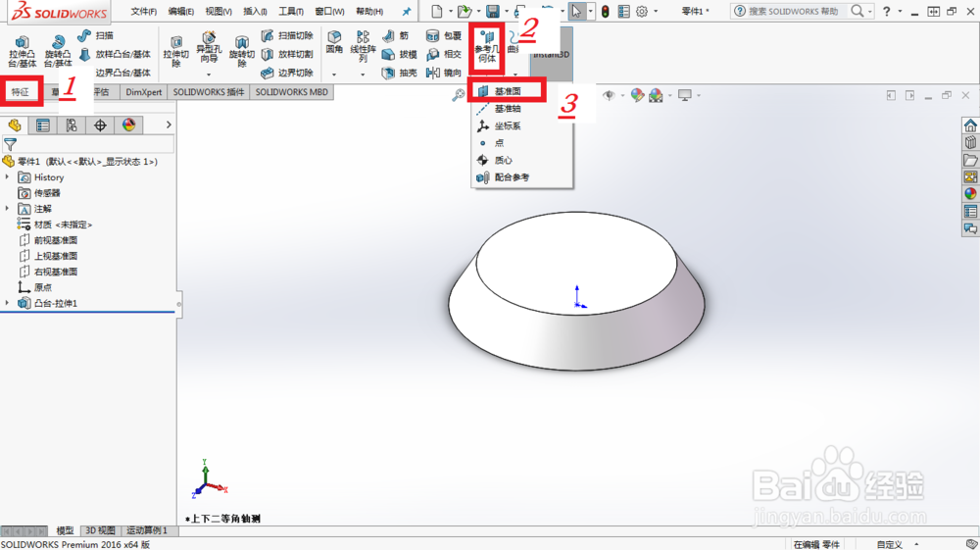980x550 pixels.
Task: Open the 工具(T) menu
Action: (x=291, y=11)
